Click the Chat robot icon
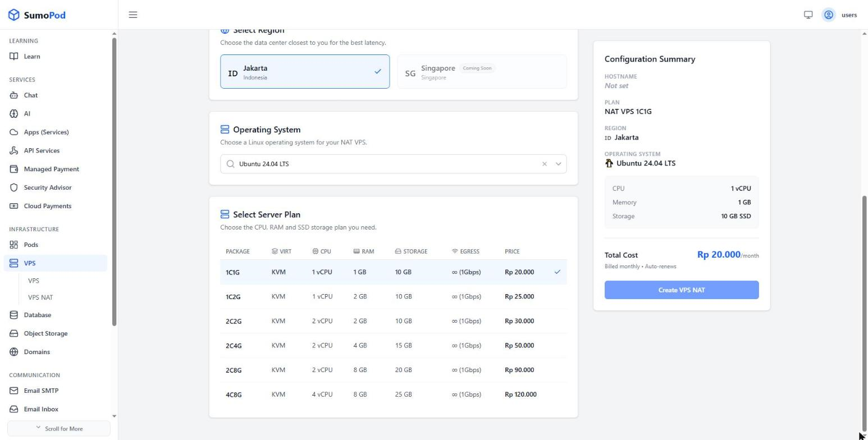This screenshot has width=868, height=440. coord(14,95)
